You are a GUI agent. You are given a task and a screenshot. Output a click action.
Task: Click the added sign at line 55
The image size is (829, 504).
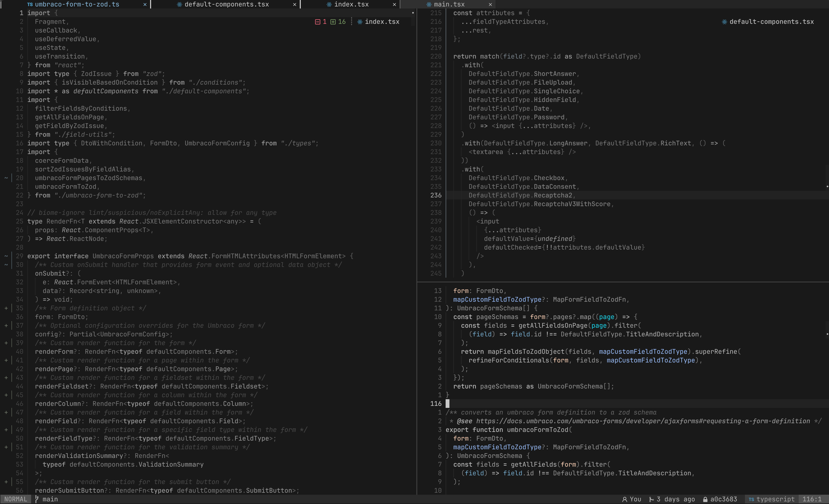6,482
